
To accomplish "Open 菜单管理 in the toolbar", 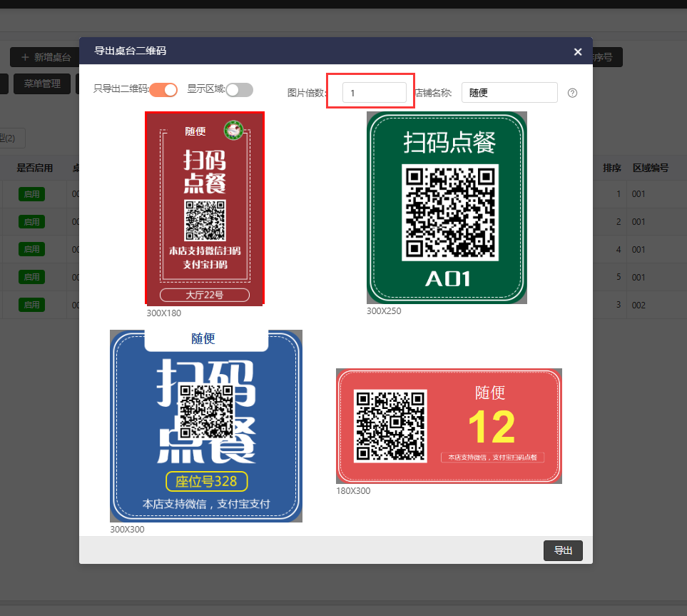I will click(x=42, y=84).
